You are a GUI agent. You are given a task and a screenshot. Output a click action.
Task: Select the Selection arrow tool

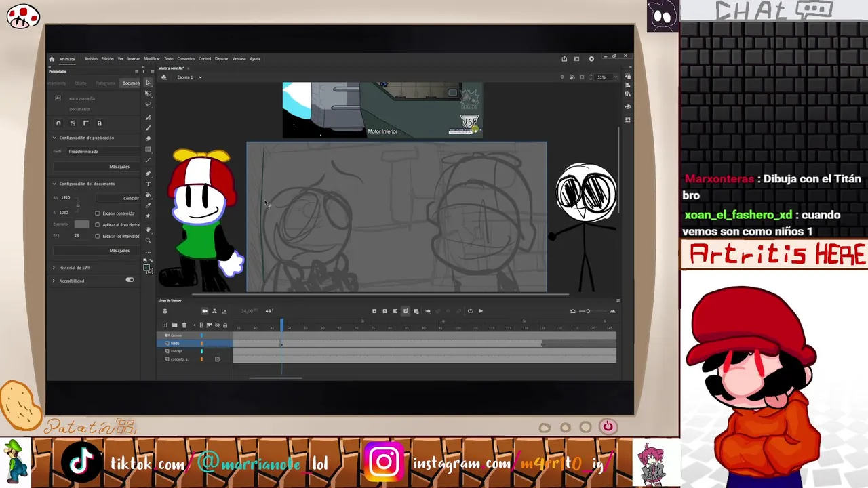149,83
